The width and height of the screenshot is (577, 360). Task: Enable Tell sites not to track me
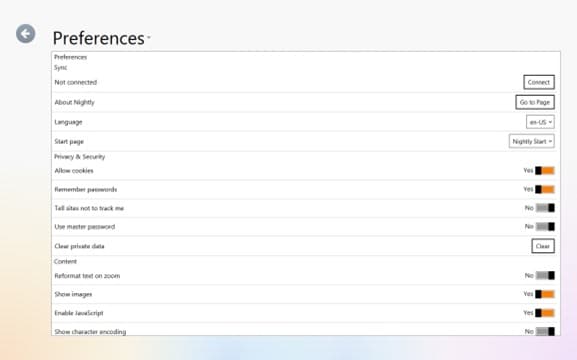545,208
